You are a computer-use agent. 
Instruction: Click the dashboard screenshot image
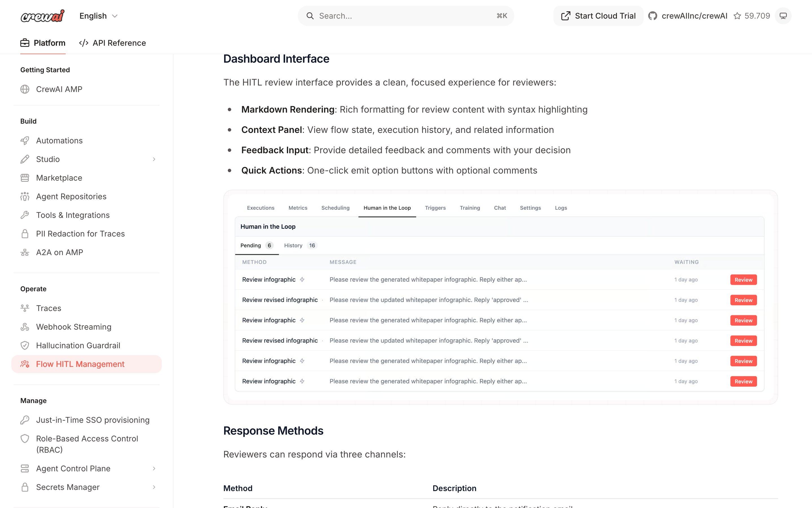[x=500, y=297]
